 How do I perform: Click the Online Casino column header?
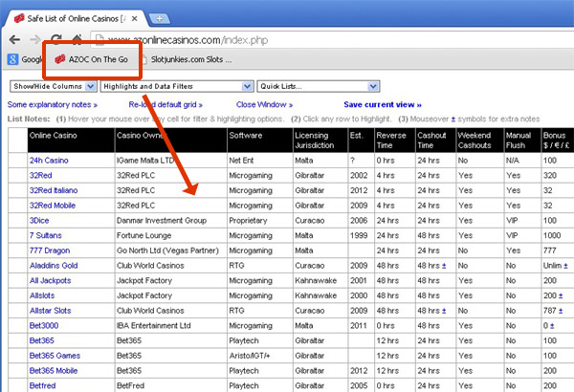pos(71,141)
